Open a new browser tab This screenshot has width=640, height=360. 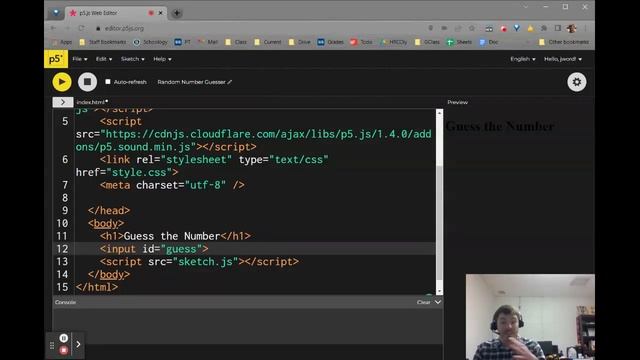pos(177,13)
